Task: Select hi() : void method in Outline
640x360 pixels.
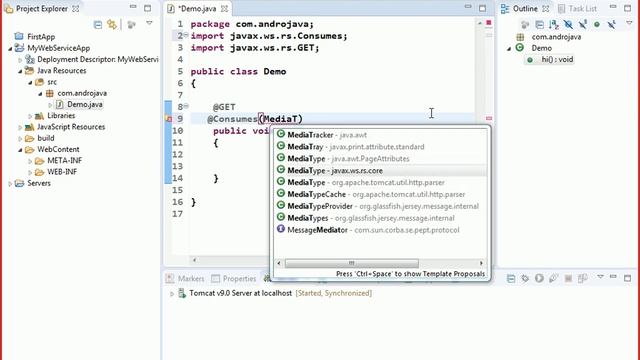Action: [x=550, y=60]
